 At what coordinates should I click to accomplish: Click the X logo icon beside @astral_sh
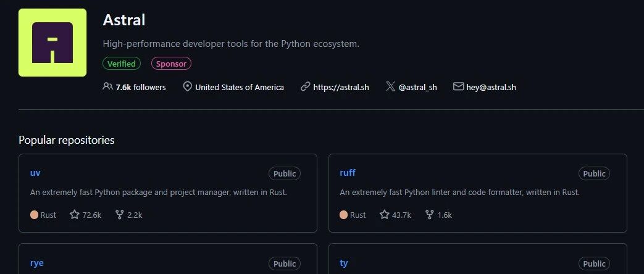(x=391, y=86)
